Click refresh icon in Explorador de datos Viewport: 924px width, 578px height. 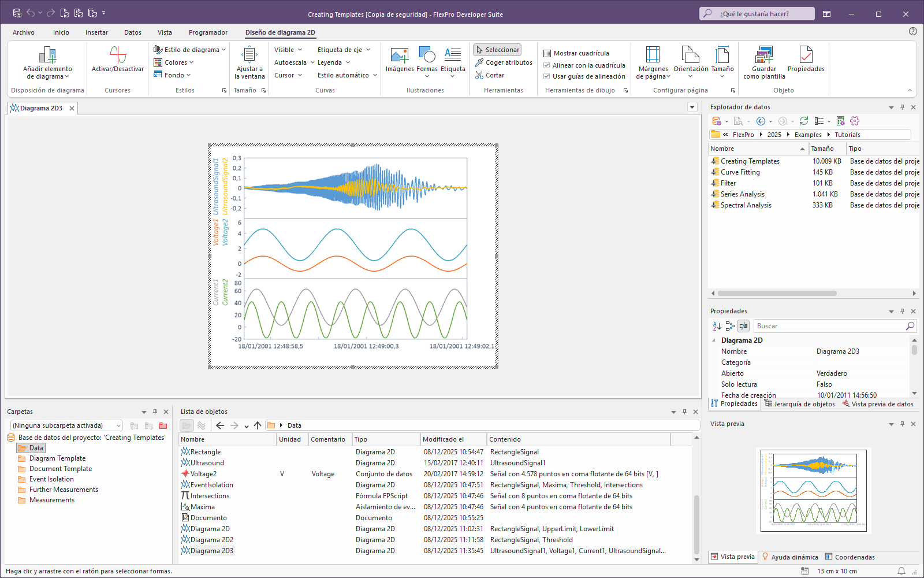[x=804, y=121]
